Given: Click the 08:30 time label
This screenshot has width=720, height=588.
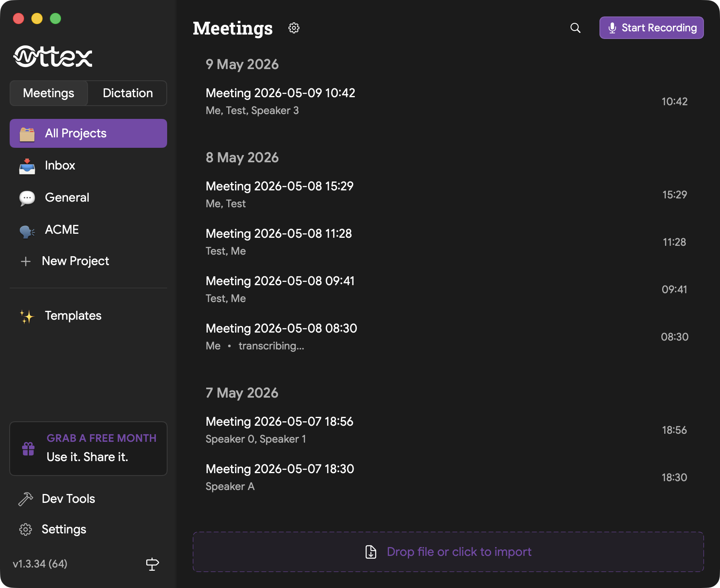Looking at the screenshot, I should 675,337.
